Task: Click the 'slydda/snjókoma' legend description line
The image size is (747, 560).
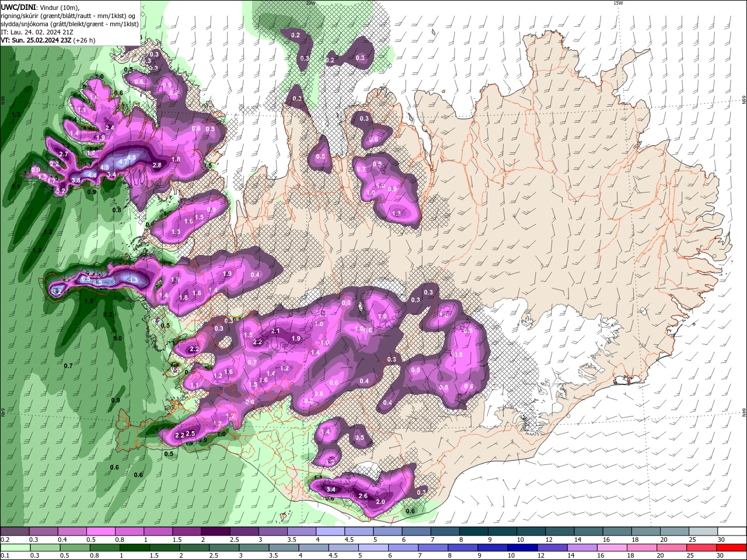Action: 69,24
